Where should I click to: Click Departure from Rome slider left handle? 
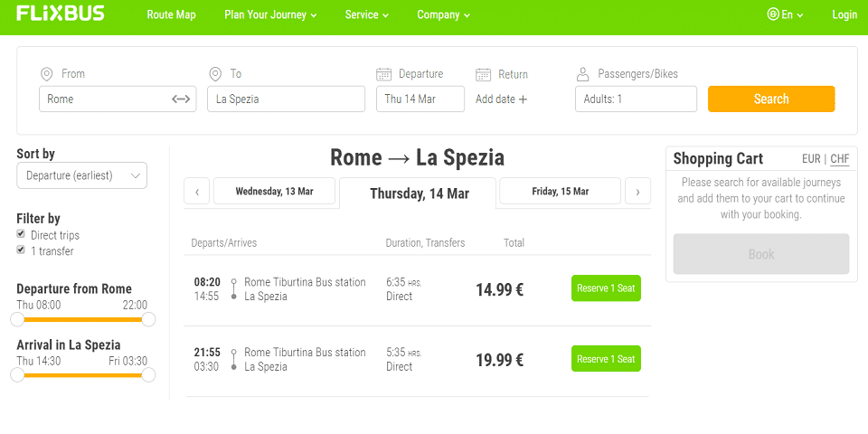tap(18, 319)
